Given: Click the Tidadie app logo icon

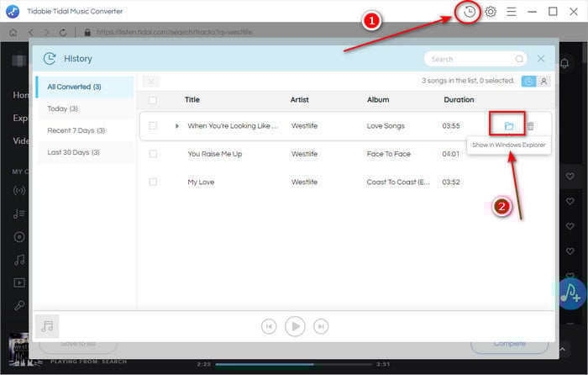Looking at the screenshot, I should click(13, 11).
